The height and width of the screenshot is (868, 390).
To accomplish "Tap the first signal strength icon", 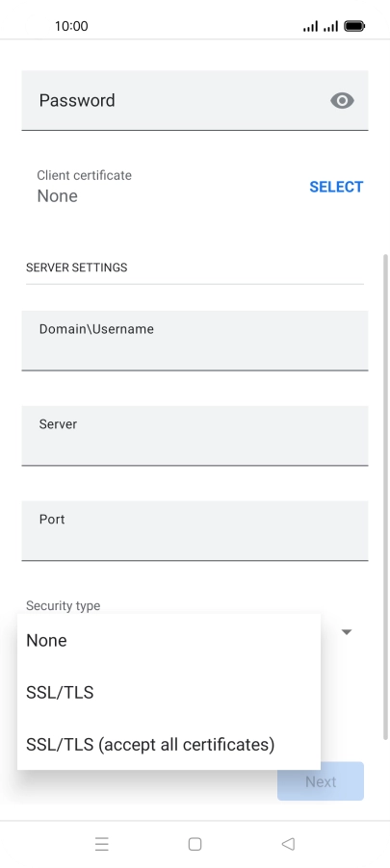I will 311,26.
